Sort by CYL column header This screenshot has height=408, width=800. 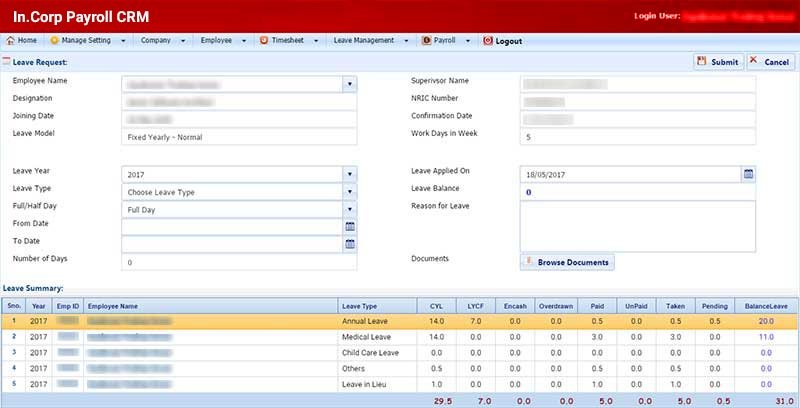(x=436, y=306)
